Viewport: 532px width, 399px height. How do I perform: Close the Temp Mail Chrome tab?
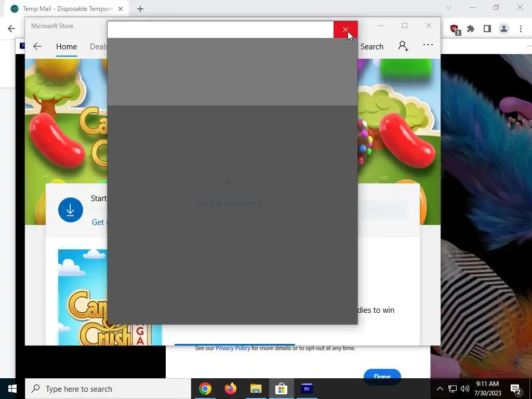point(121,9)
